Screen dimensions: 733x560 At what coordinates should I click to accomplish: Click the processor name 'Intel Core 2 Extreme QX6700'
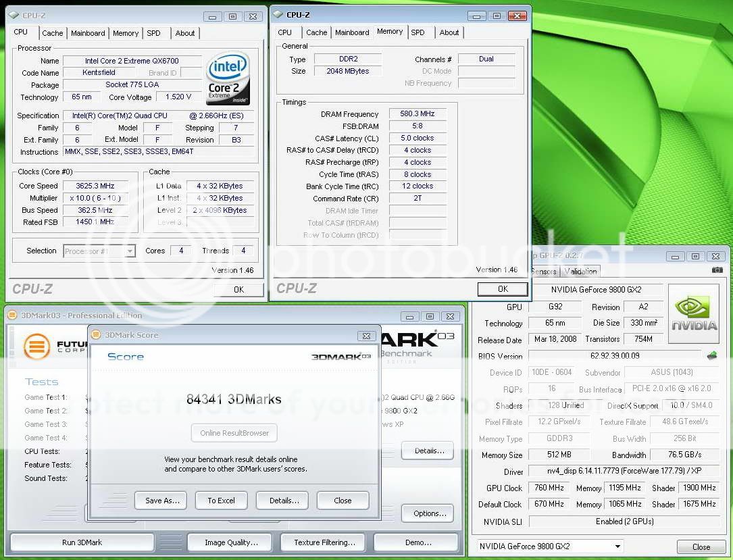pos(132,61)
